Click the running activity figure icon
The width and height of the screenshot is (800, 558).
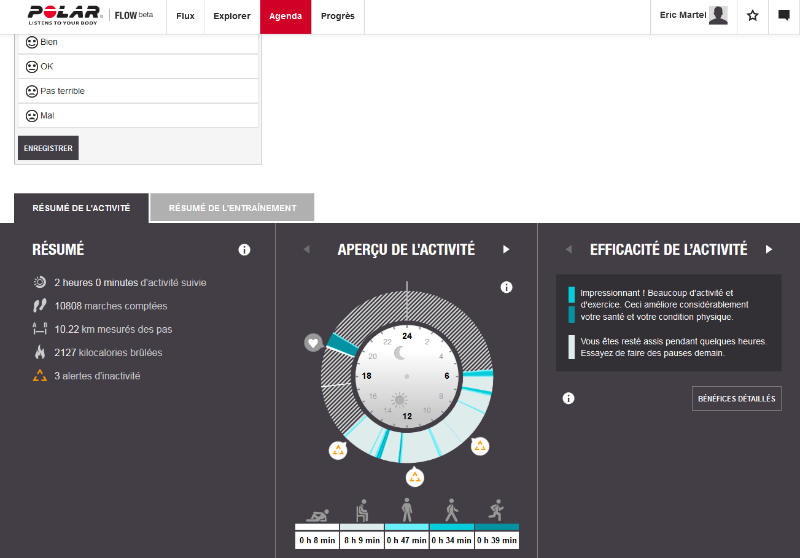click(496, 509)
